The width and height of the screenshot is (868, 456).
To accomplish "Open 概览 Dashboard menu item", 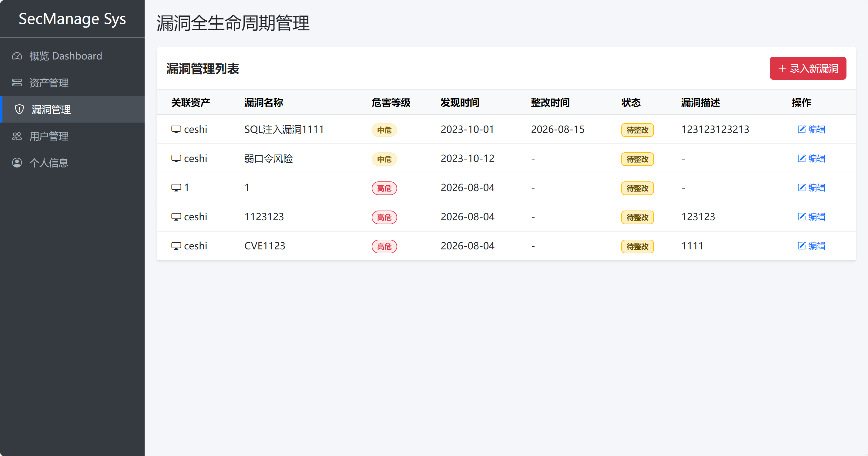I will [x=72, y=56].
